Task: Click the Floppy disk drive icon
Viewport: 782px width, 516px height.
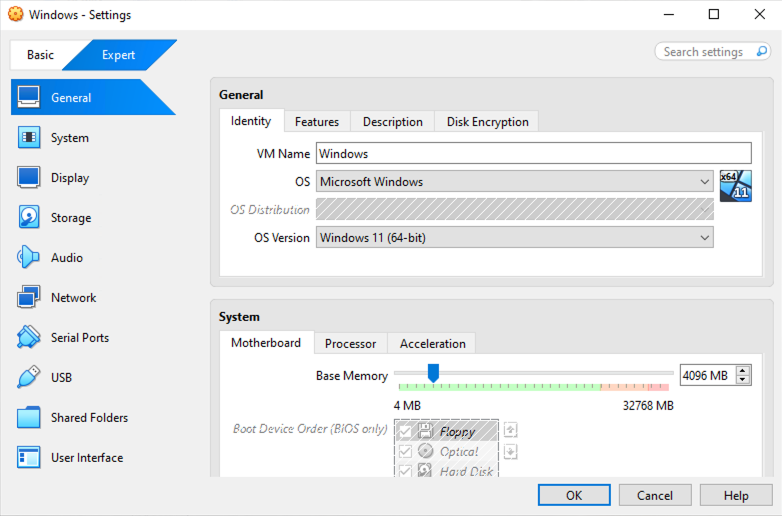Action: (425, 430)
